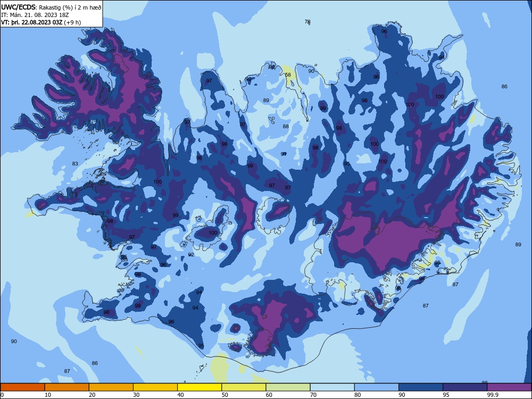Select the 90–95 dark blue legend swatch
This screenshot has height=399, width=532.
pyautogui.click(x=421, y=387)
